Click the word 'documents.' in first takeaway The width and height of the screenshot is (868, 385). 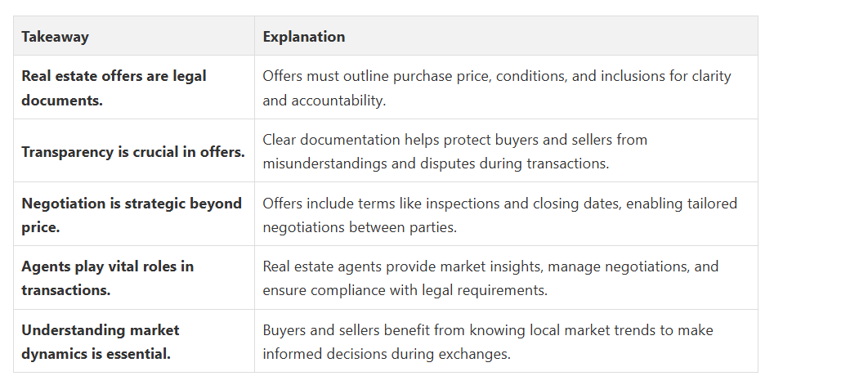[x=62, y=101]
